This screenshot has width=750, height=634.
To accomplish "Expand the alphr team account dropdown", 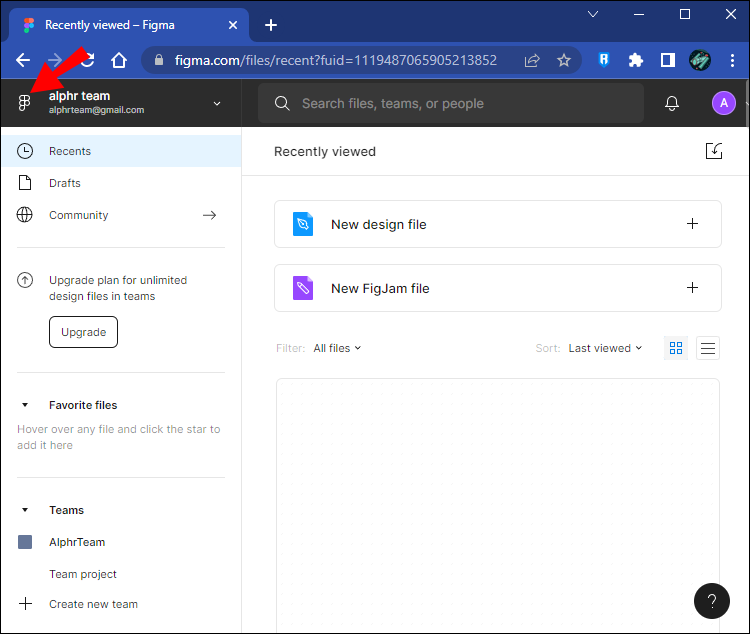I will 217,103.
